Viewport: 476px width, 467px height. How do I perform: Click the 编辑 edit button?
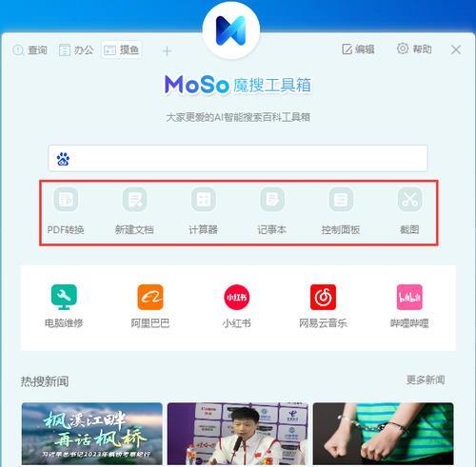click(x=358, y=49)
